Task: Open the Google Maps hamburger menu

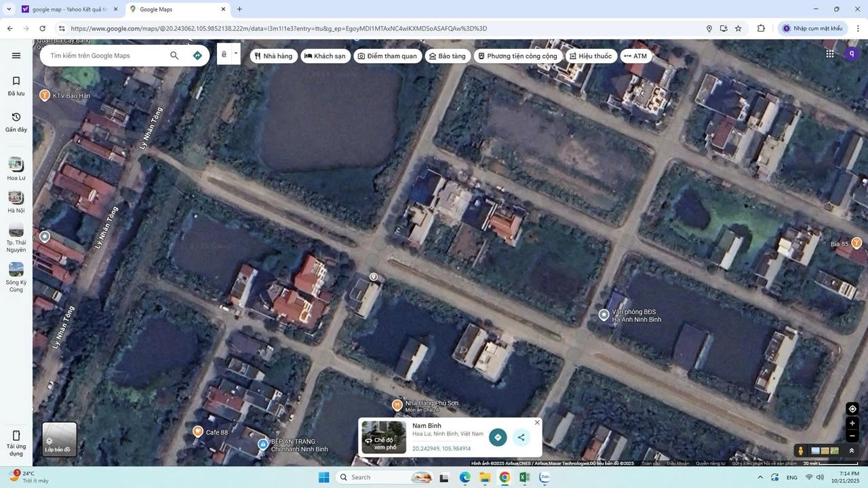Action: pyautogui.click(x=16, y=55)
